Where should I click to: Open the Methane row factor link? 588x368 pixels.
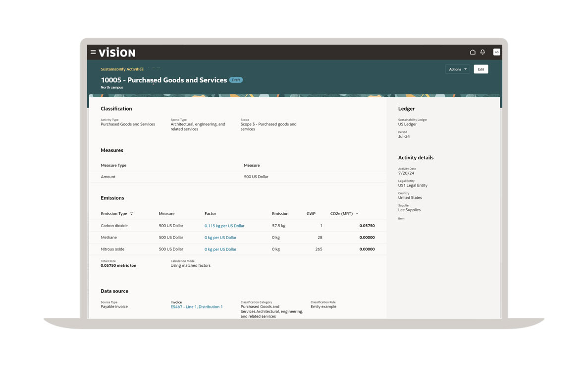coord(220,238)
